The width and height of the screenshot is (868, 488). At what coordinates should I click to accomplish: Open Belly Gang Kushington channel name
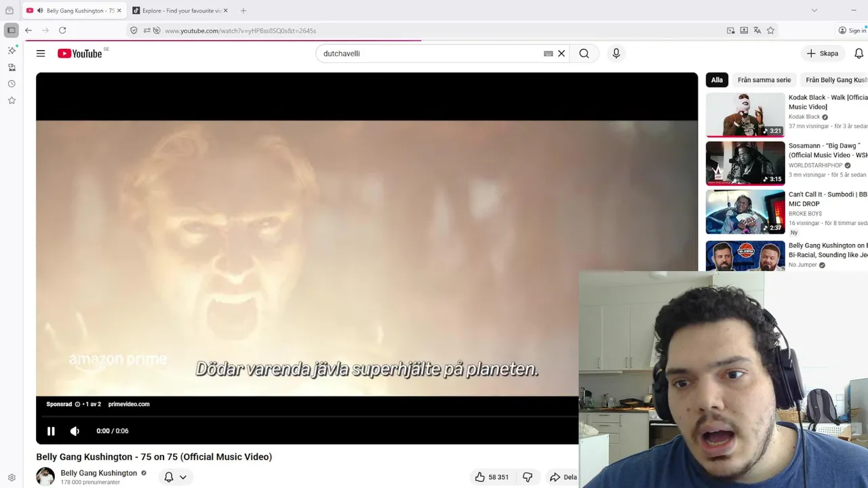(99, 473)
